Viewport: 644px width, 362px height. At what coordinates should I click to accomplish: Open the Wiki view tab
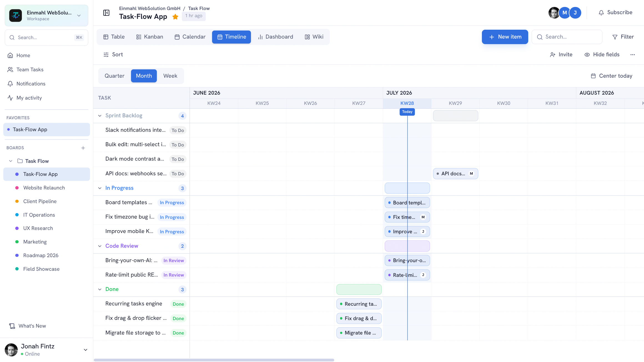click(314, 37)
